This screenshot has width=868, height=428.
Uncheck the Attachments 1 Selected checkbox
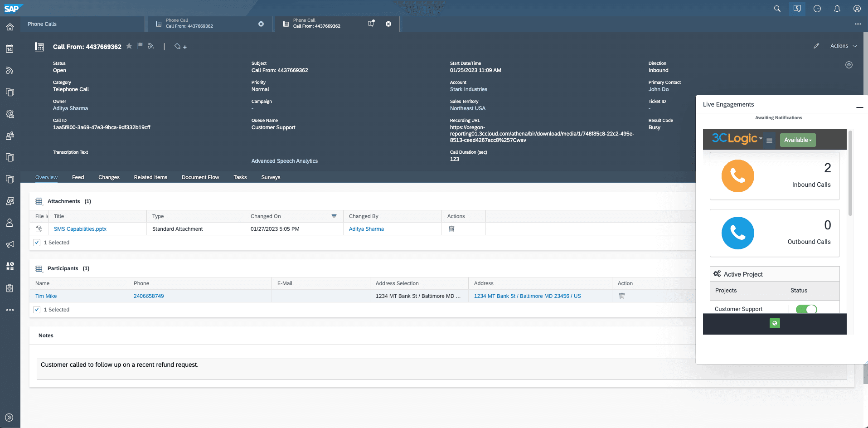37,243
